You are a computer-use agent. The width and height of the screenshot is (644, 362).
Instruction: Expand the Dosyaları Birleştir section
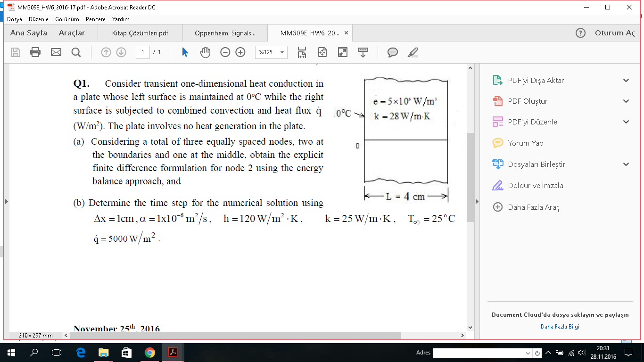tap(626, 165)
